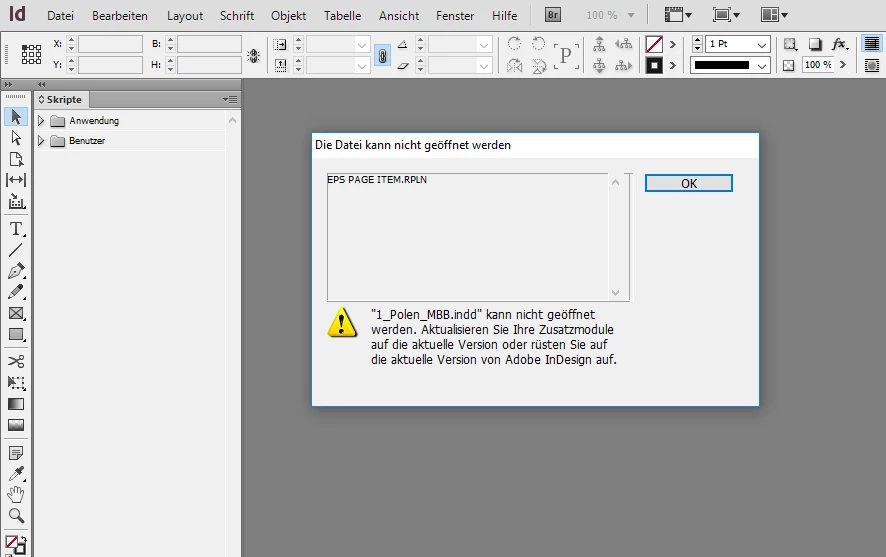Select the Zoom tool
This screenshot has height=557, width=886.
pyautogui.click(x=16, y=516)
